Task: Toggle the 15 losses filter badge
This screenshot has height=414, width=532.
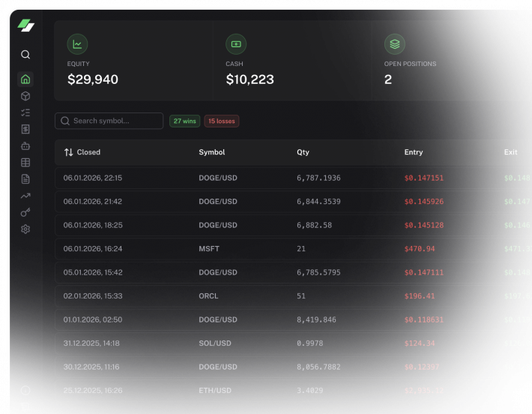Action: [222, 121]
